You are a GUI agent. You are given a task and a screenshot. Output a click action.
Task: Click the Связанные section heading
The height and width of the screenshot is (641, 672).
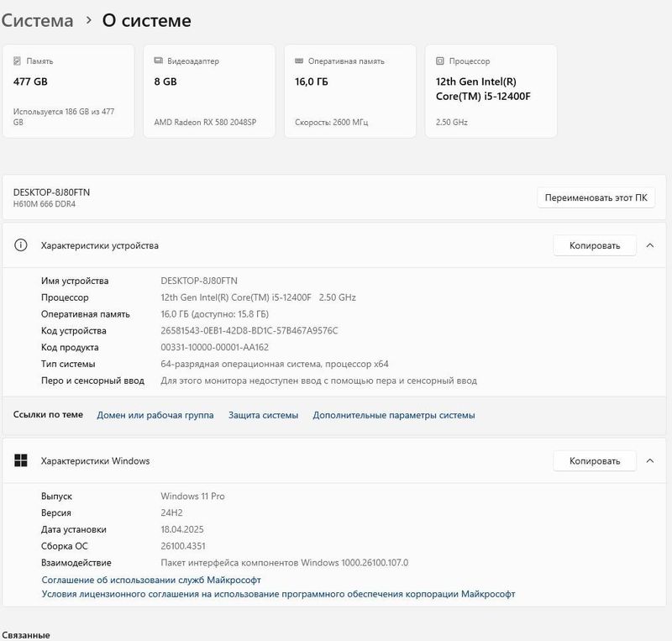coord(26,635)
